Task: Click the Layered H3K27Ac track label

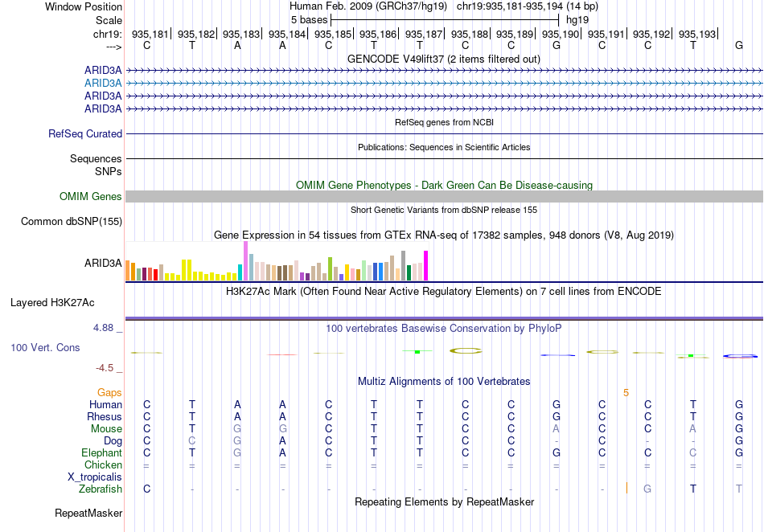Action: pyautogui.click(x=52, y=303)
